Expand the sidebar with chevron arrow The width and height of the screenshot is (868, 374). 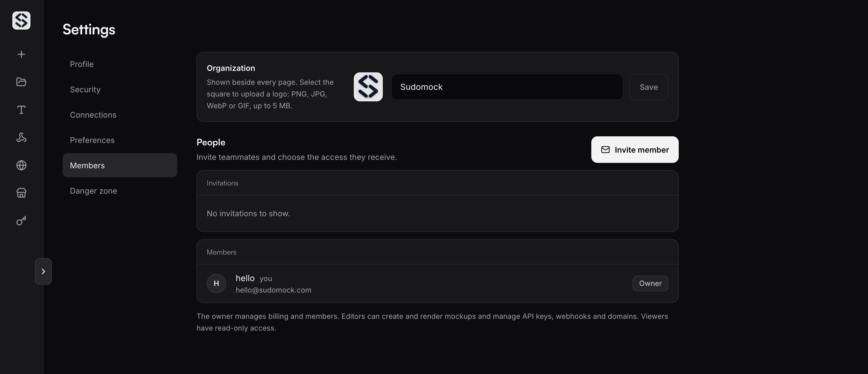coord(43,271)
